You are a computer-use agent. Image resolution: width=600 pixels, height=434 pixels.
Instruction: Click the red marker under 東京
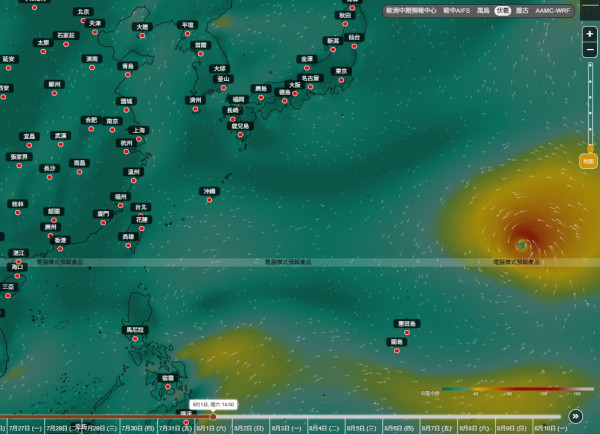click(341, 80)
